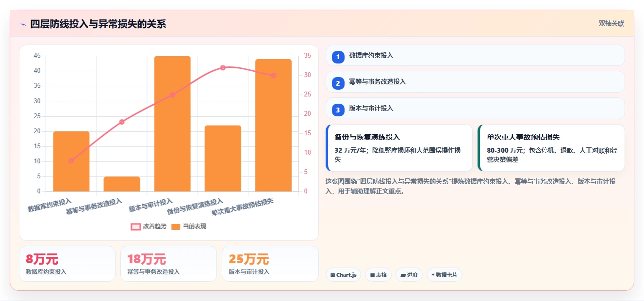The height and width of the screenshot is (301, 644).
Task: Click the 备份与恢复演练投入 card
Action: pyautogui.click(x=399, y=148)
